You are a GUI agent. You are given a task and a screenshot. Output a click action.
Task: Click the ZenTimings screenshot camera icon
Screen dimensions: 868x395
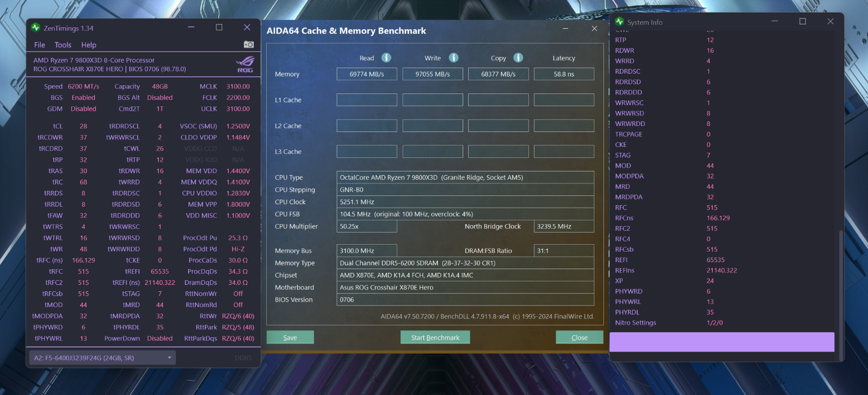click(248, 44)
